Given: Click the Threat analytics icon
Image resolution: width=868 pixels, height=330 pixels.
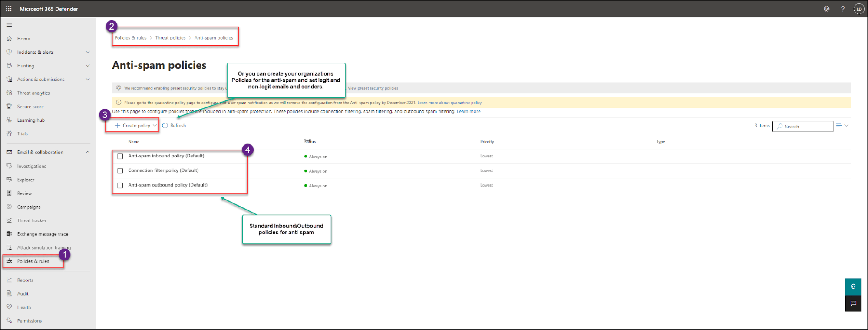Looking at the screenshot, I should 9,93.
